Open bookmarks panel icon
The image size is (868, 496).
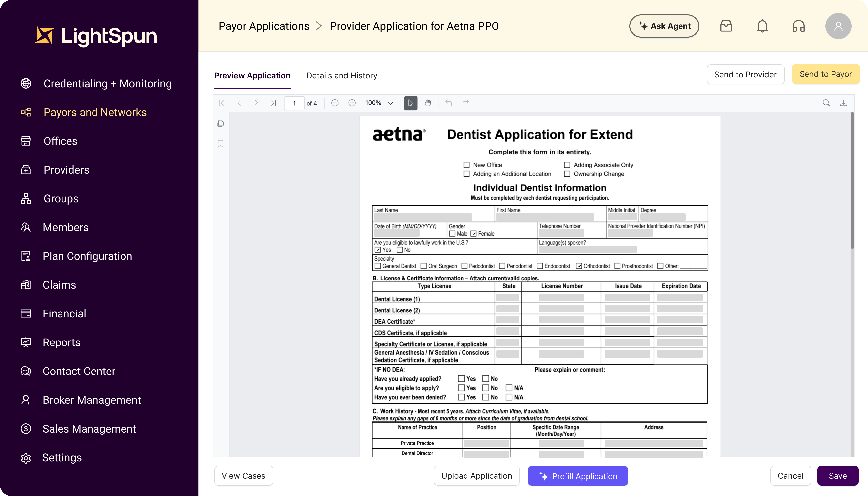pyautogui.click(x=221, y=144)
